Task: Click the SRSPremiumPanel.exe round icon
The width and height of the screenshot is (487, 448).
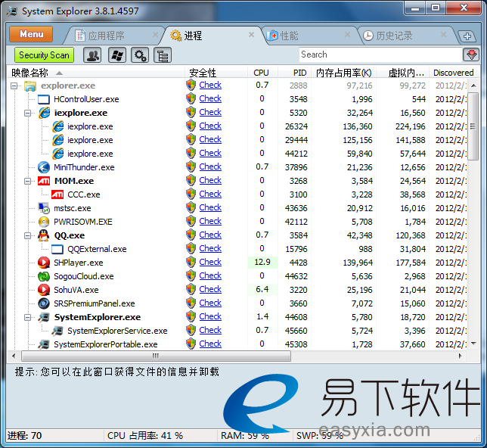Action: [44, 303]
